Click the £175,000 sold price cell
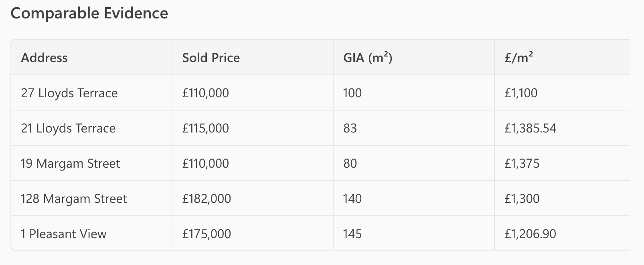This screenshot has width=644, height=265. point(207,234)
